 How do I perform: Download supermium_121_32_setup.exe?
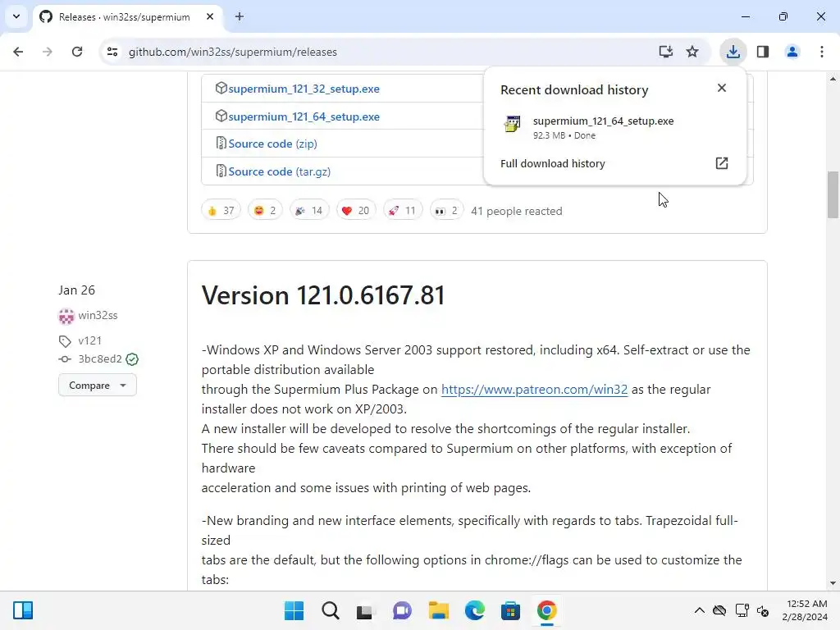304,89
